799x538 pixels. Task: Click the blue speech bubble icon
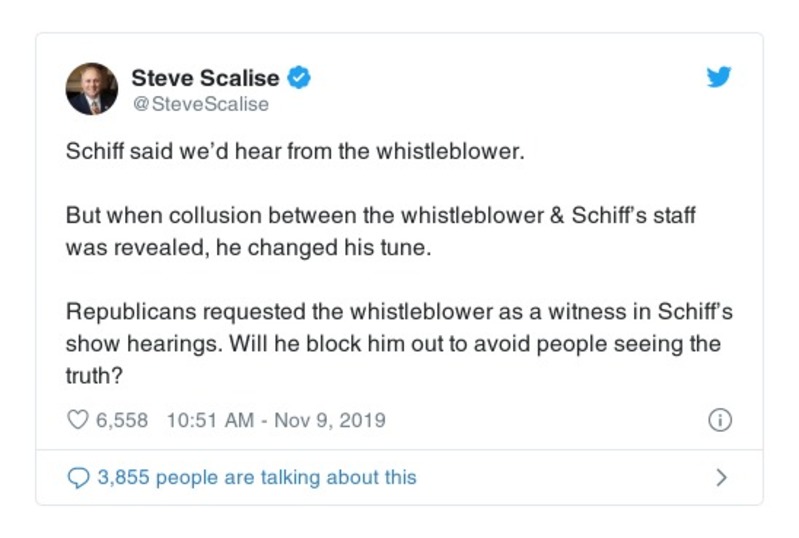point(78,477)
